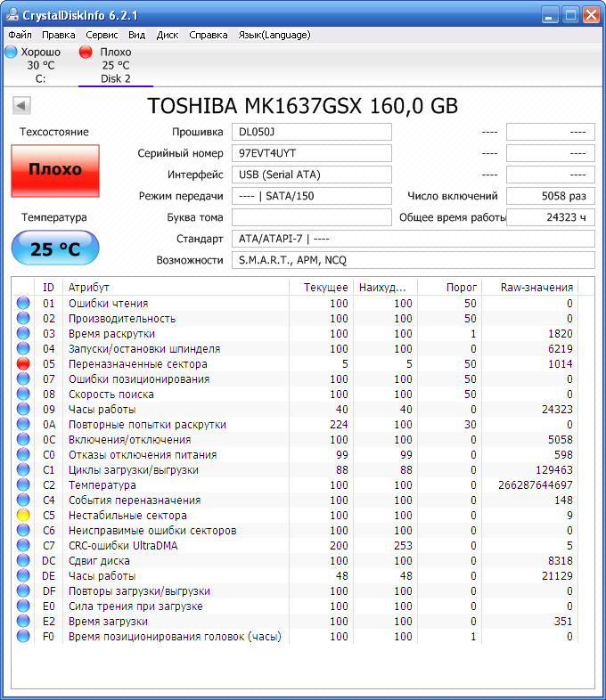Click the Атрибут column header
This screenshot has height=700, width=606.
click(x=176, y=287)
